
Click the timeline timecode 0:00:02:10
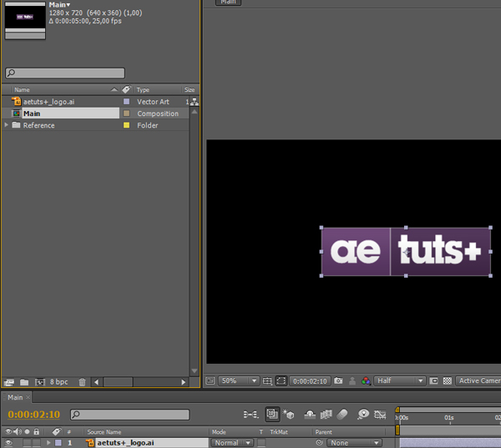coord(34,415)
